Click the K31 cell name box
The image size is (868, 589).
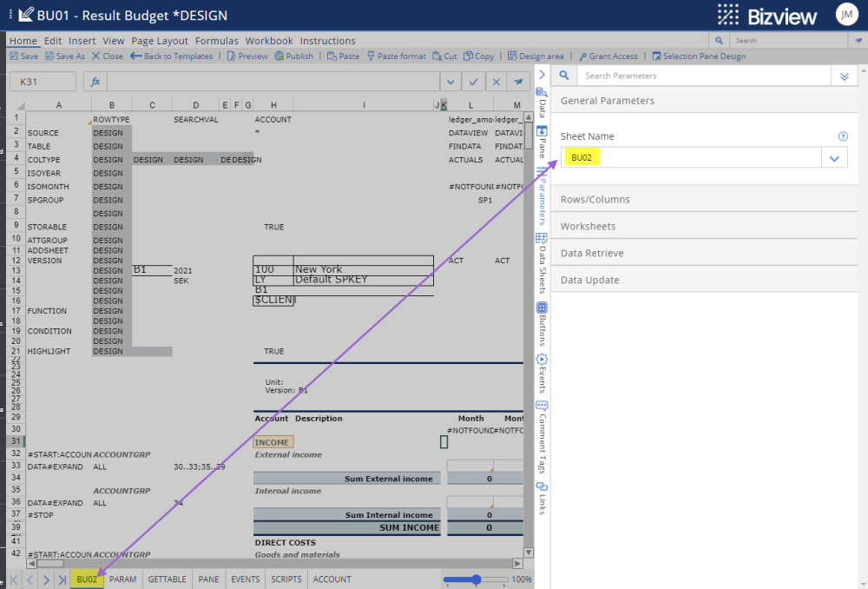tap(43, 82)
